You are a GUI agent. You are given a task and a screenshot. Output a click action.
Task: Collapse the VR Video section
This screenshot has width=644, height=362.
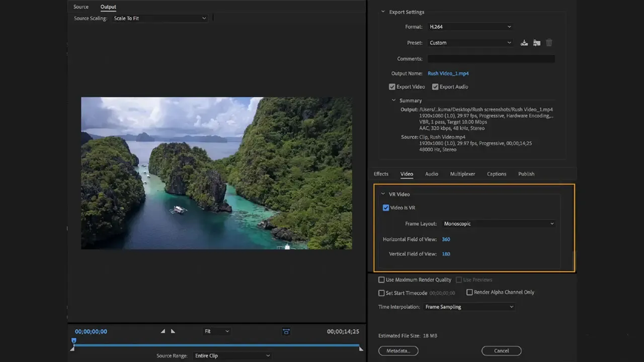[x=383, y=194]
